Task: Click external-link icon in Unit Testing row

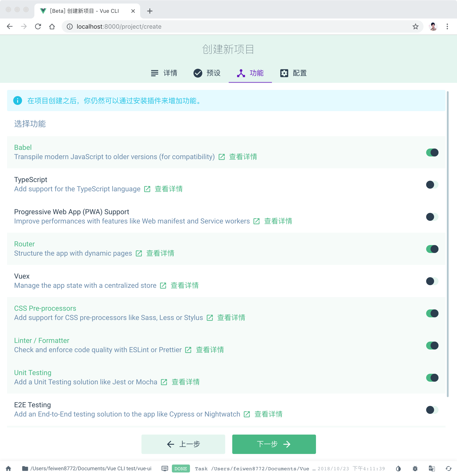Action: coord(164,382)
